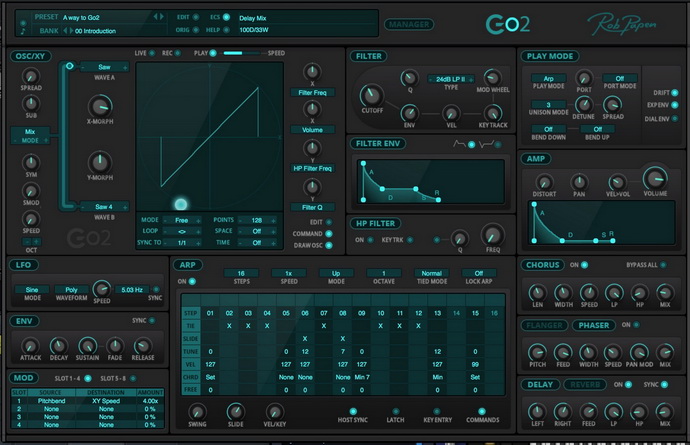This screenshot has height=445, width=690.
Task: Select mod Slot 1-4 page
Action: click(x=88, y=379)
